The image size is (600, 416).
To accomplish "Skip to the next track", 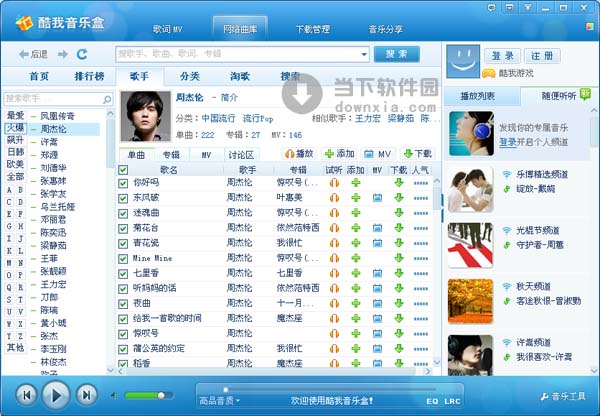I will point(86,395).
